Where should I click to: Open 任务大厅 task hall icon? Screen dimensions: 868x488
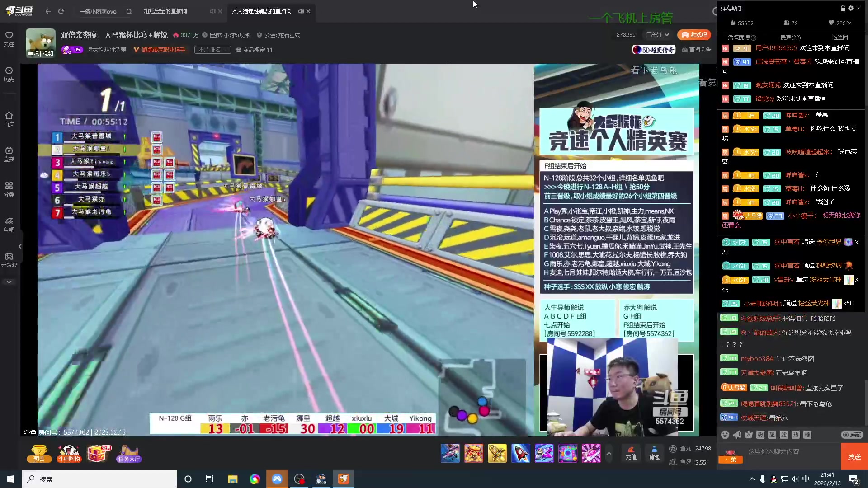point(129,453)
